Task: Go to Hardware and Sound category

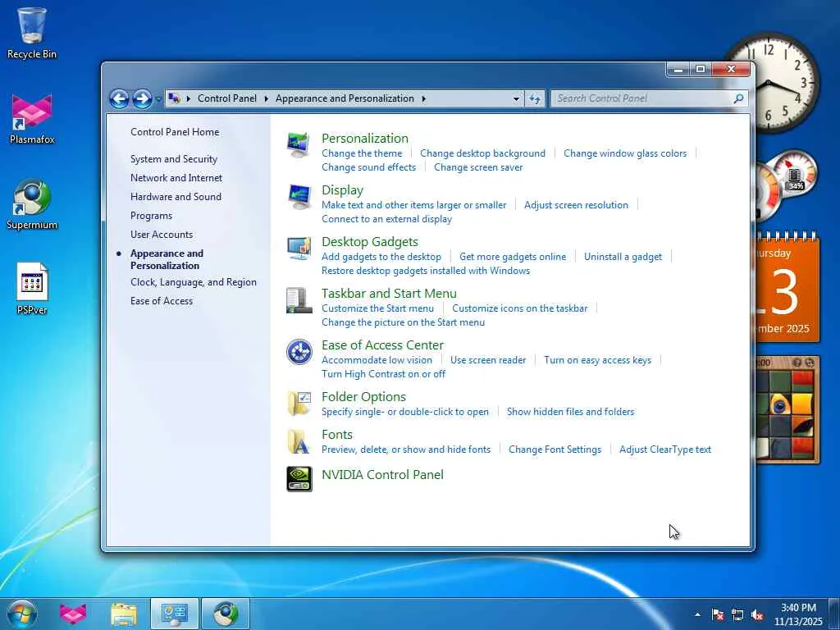Action: click(x=176, y=197)
